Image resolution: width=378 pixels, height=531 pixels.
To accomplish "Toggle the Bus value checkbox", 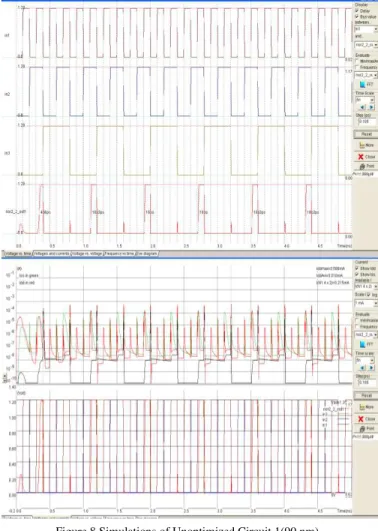I will click(x=357, y=16).
